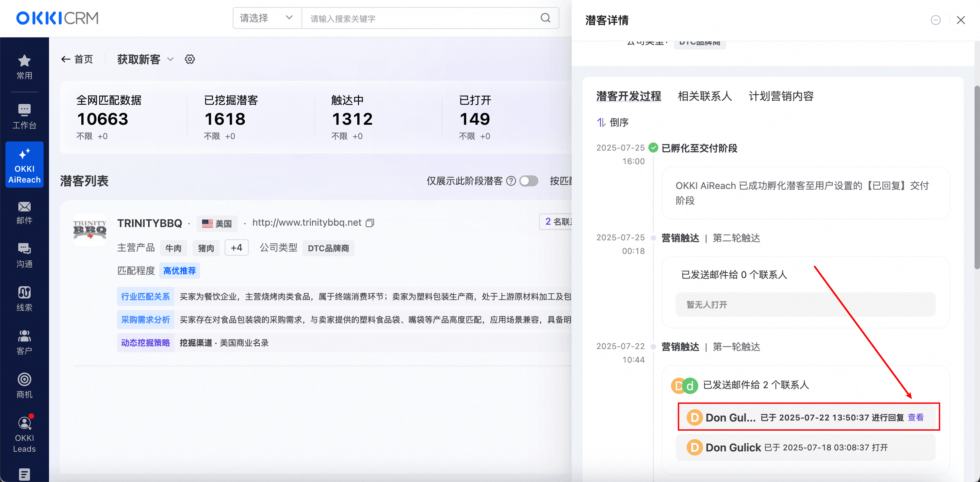
Task: Switch to the 相关联系人 tab
Action: click(705, 96)
